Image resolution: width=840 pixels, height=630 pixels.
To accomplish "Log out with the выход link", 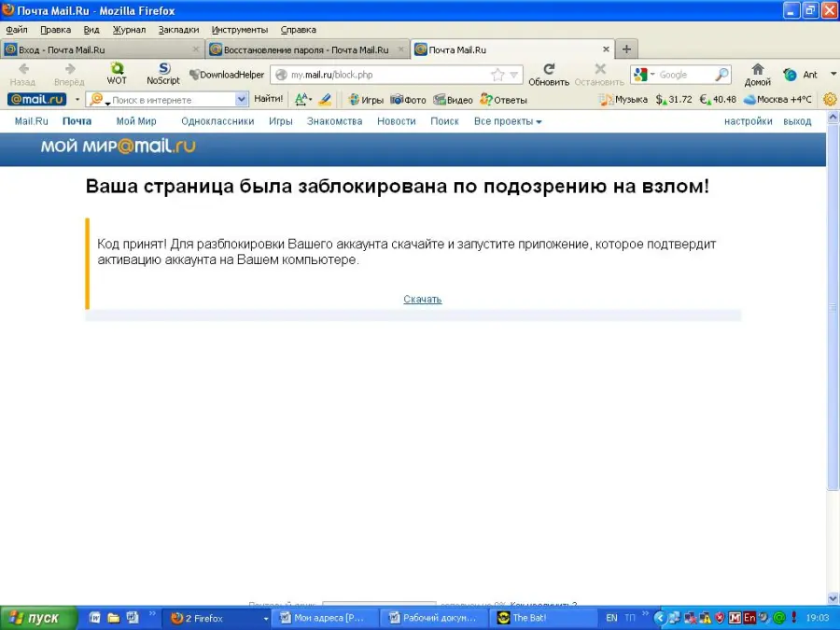I will pyautogui.click(x=797, y=121).
